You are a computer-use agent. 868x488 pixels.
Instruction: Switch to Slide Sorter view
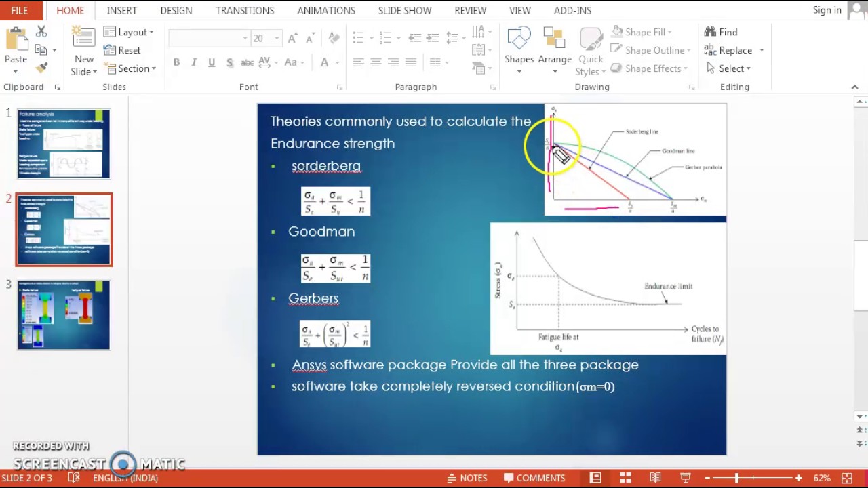point(625,478)
